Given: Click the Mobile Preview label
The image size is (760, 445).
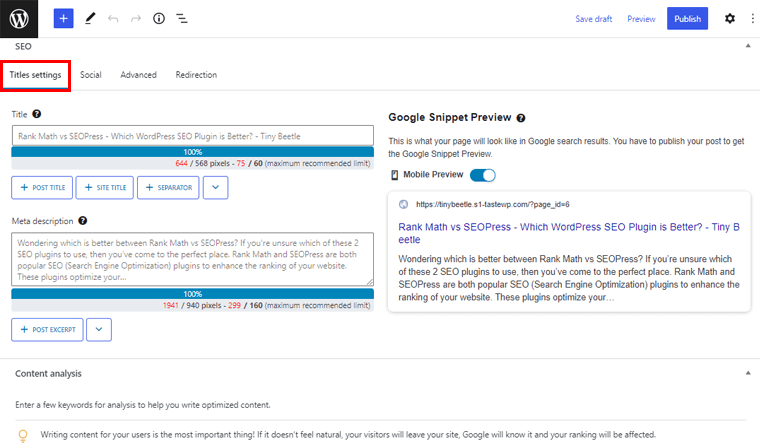Looking at the screenshot, I should pos(433,175).
